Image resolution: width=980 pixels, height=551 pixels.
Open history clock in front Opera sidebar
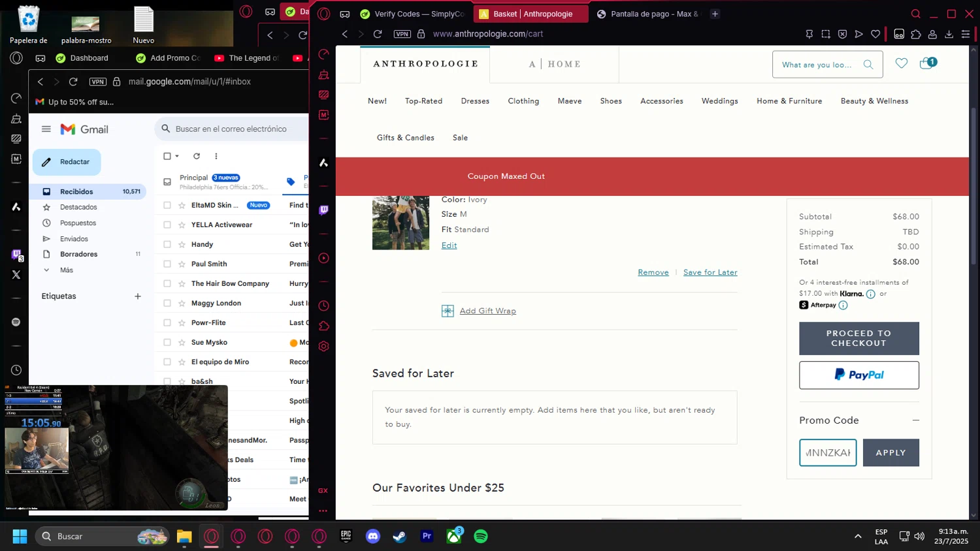pos(323,306)
